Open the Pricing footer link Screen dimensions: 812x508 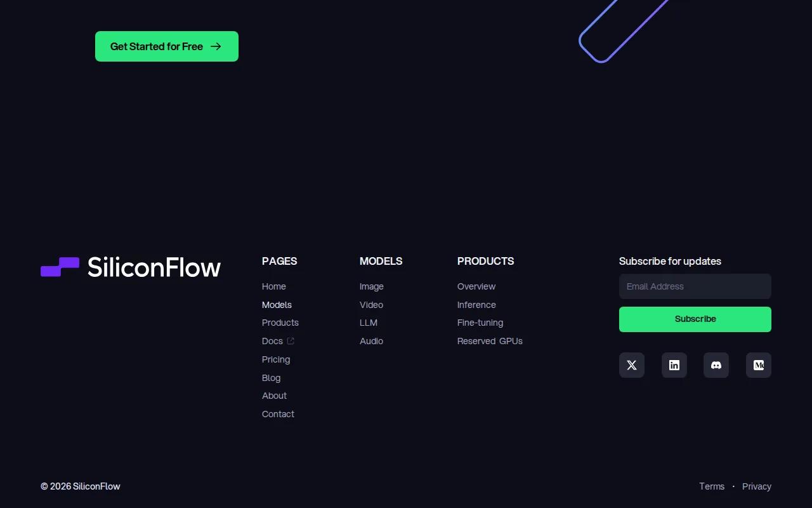(x=276, y=359)
